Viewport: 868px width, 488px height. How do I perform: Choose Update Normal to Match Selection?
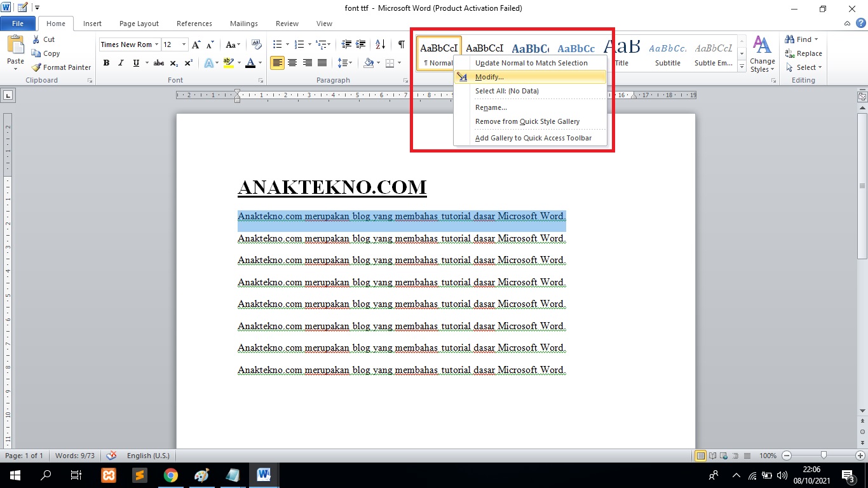(x=531, y=63)
